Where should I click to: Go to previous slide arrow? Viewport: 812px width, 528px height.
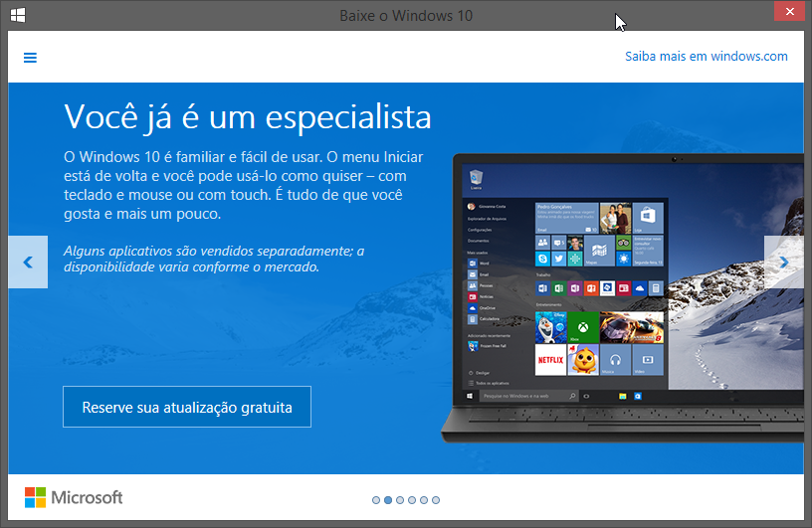[x=28, y=262]
